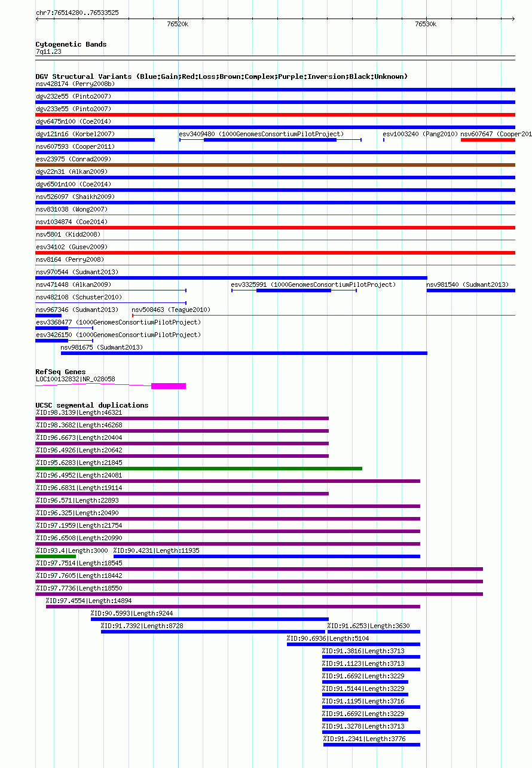Select duplication %ID:91.7392|Length:8728
The height and width of the screenshot is (768, 532).
[142, 626]
